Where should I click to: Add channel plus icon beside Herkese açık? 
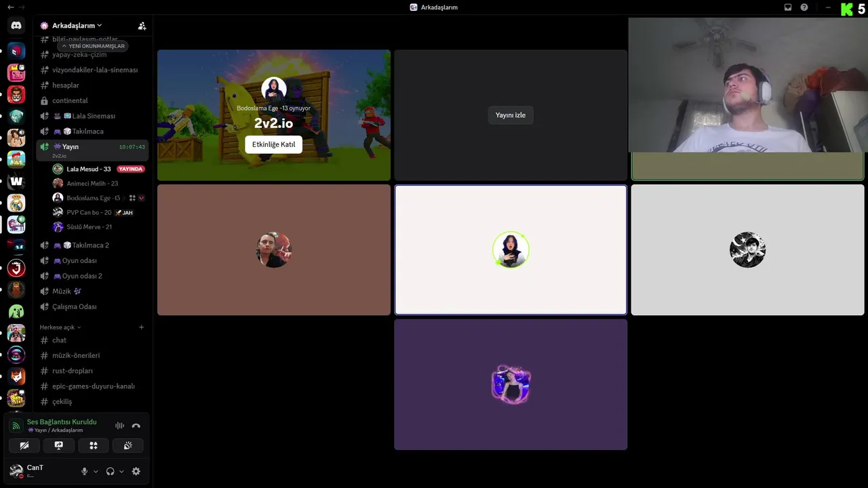(x=142, y=327)
